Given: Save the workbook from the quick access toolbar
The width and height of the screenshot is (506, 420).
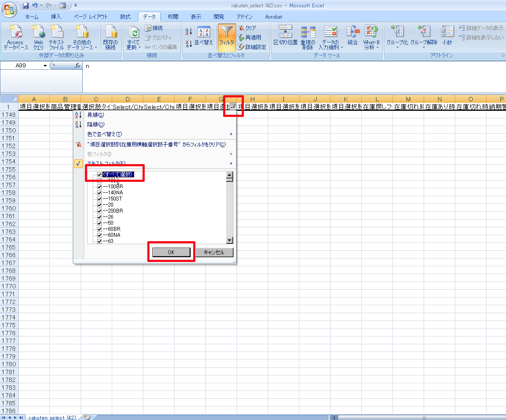Looking at the screenshot, I should 26,6.
